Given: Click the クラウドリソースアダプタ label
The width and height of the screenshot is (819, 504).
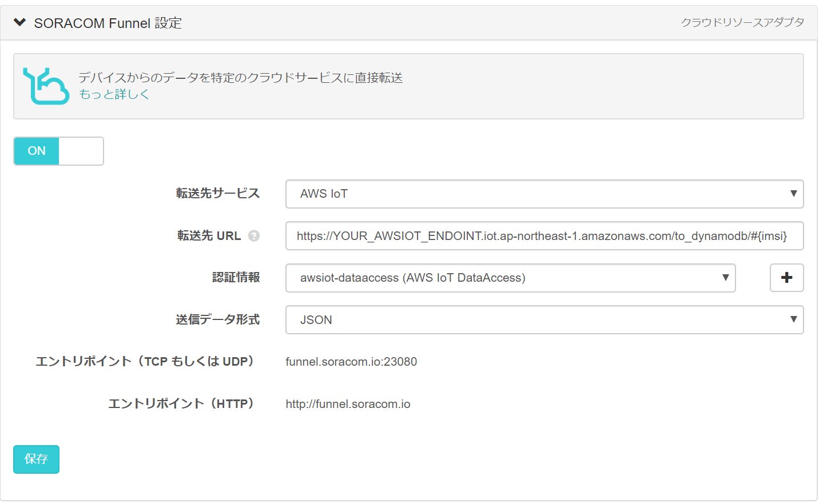Looking at the screenshot, I should (x=742, y=22).
